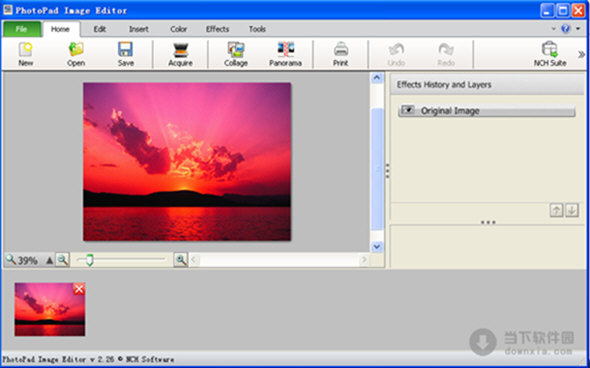The image size is (590, 368).
Task: Click the horizontal scrollbar right arrow
Action: point(363,260)
